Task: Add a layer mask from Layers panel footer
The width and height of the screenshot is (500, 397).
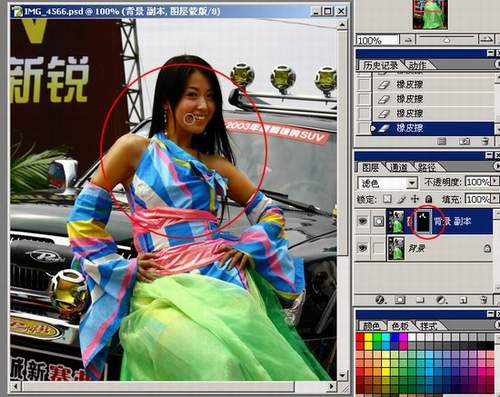Action: pyautogui.click(x=400, y=300)
